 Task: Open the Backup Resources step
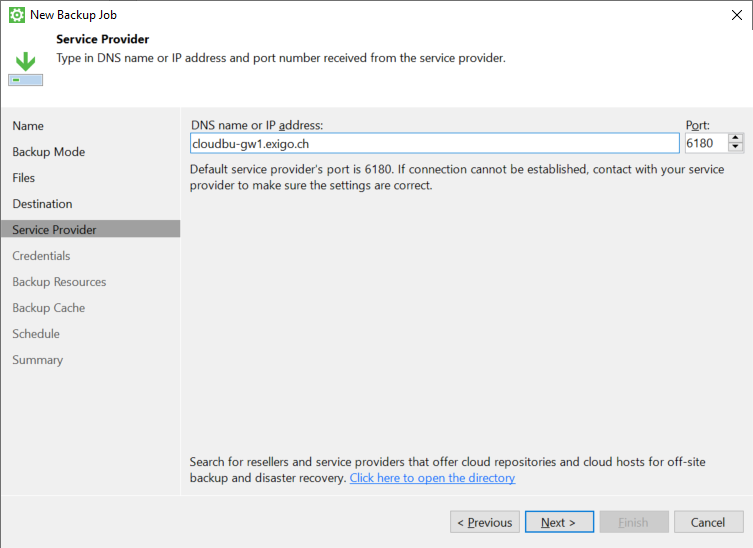tap(59, 281)
